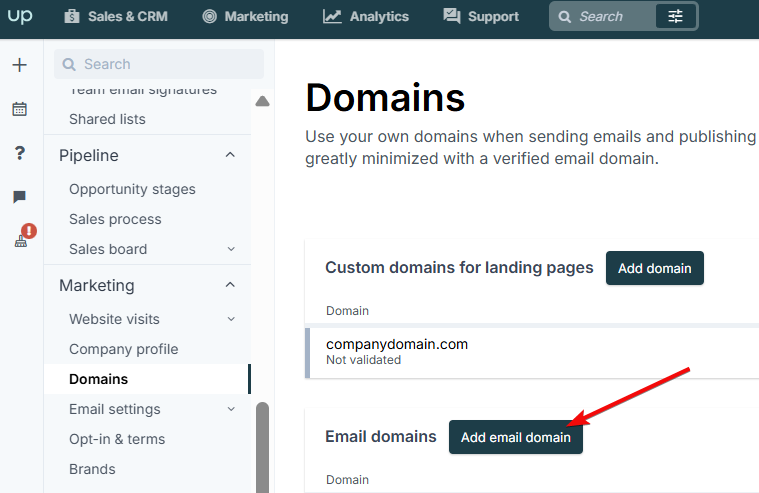
Task: Focus the settings sidebar Search field
Action: click(159, 64)
